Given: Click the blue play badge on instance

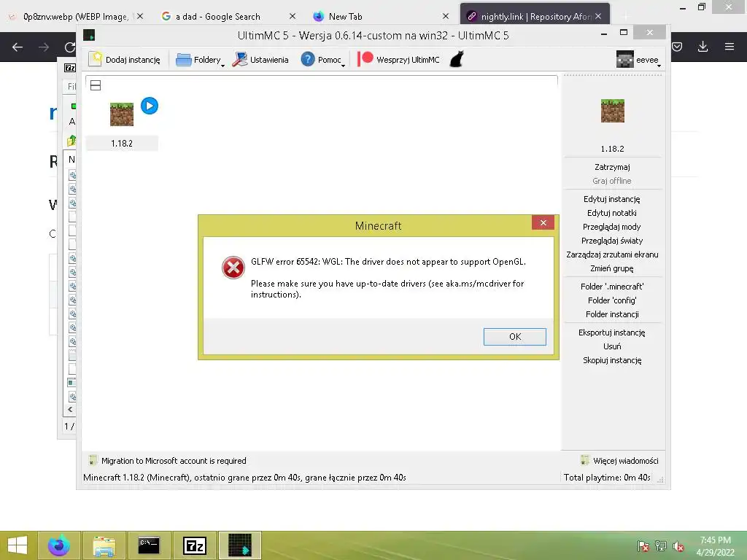Looking at the screenshot, I should [x=150, y=106].
